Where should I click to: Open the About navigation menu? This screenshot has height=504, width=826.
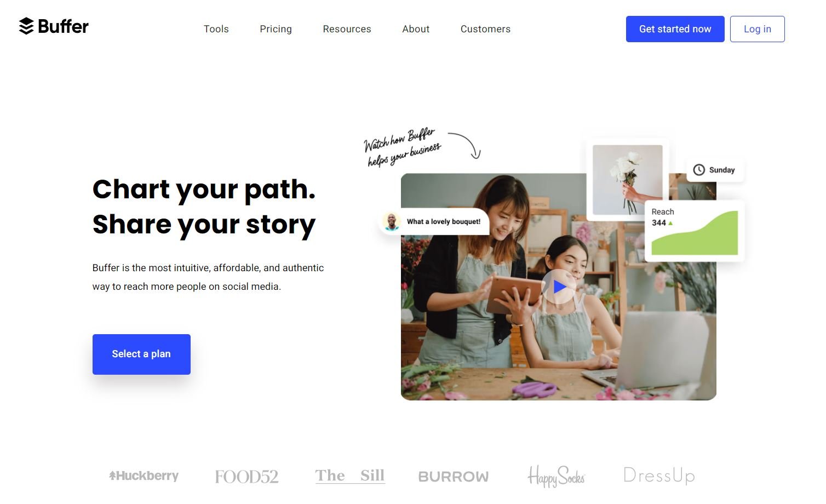click(416, 29)
